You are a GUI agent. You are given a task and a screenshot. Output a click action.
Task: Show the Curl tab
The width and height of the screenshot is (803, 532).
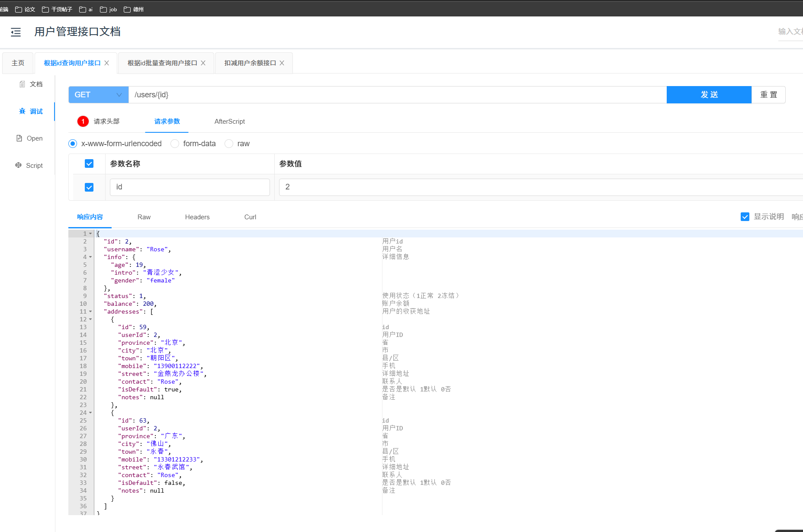pyautogui.click(x=250, y=217)
